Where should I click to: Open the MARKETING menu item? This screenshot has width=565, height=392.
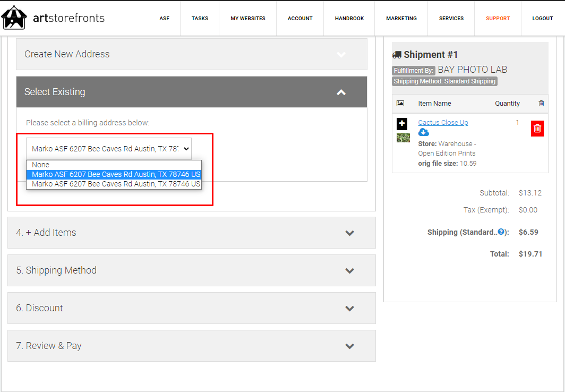(401, 19)
